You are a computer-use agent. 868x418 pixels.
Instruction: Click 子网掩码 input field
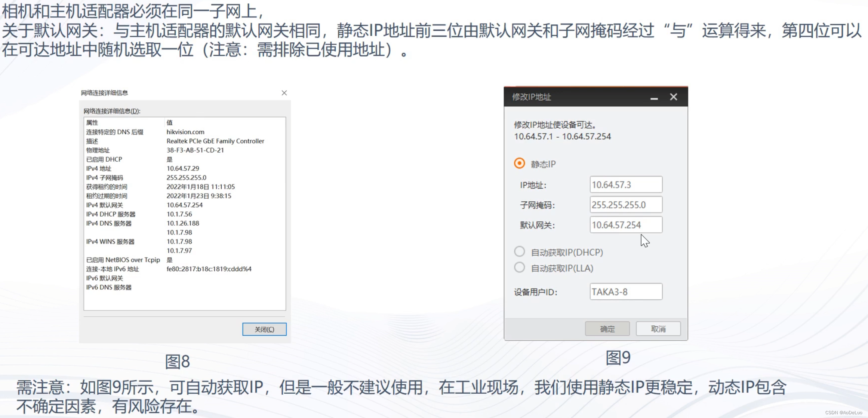click(626, 205)
